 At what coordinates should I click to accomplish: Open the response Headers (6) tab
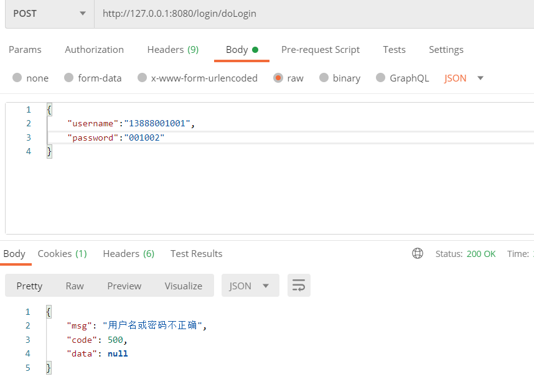tap(129, 254)
